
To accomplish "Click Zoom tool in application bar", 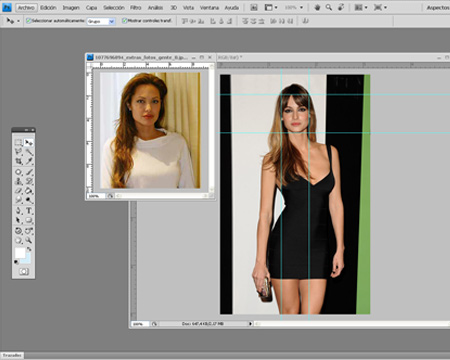I will 329,7.
